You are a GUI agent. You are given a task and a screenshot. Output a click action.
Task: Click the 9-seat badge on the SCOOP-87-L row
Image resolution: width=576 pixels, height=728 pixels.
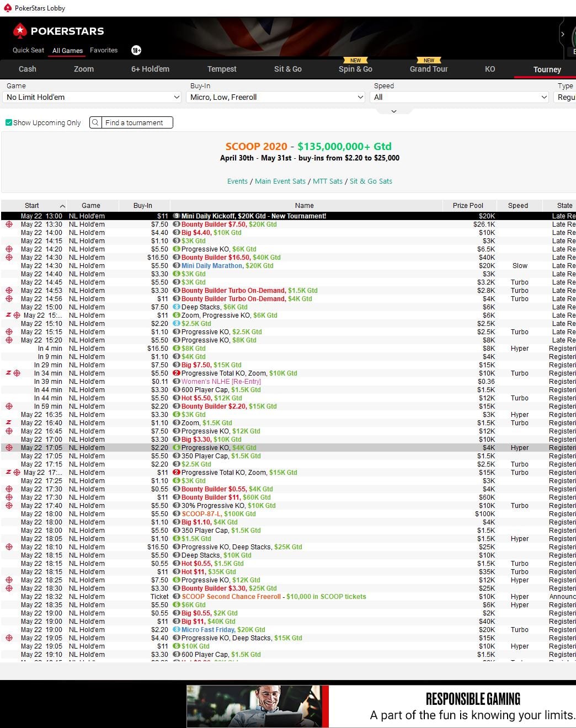(x=177, y=514)
